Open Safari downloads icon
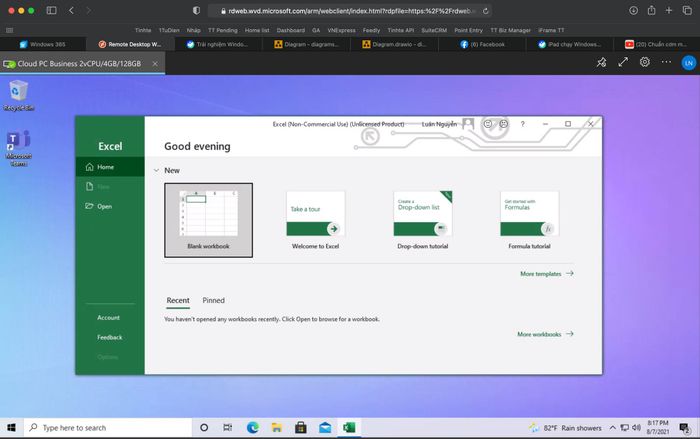Viewport: 700px width, 439px height. (x=633, y=10)
